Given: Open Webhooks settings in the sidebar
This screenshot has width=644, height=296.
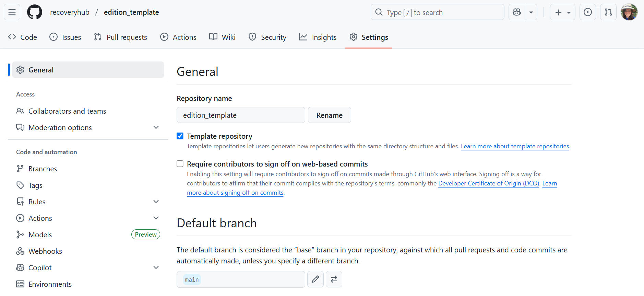Looking at the screenshot, I should coord(45,251).
